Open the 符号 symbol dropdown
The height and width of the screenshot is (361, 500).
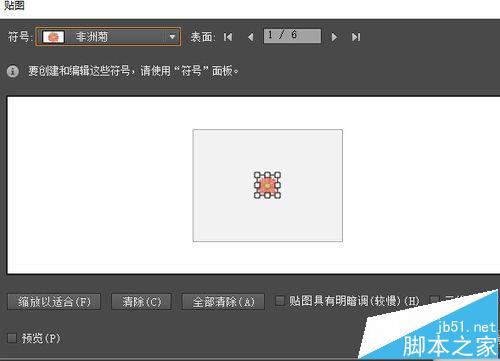point(108,37)
